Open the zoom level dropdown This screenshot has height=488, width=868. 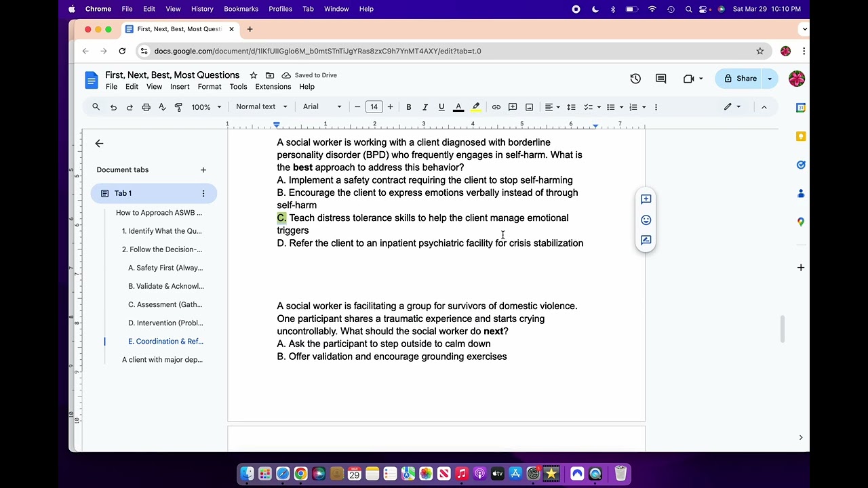206,107
